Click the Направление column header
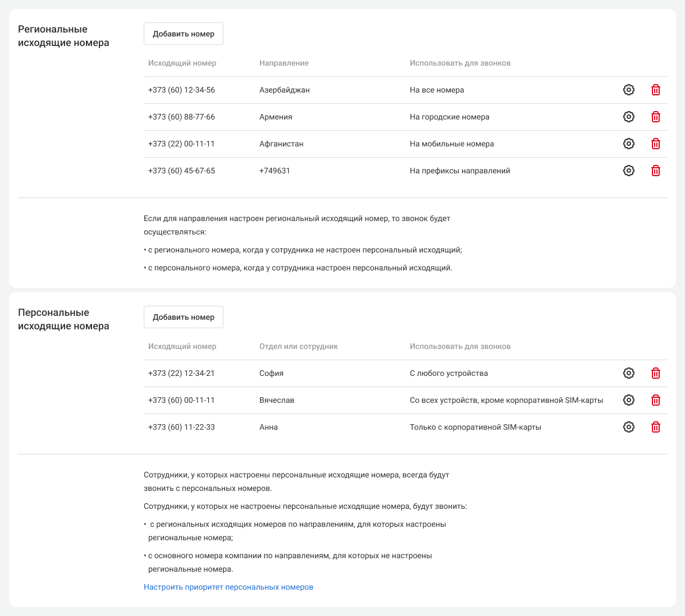 point(284,63)
